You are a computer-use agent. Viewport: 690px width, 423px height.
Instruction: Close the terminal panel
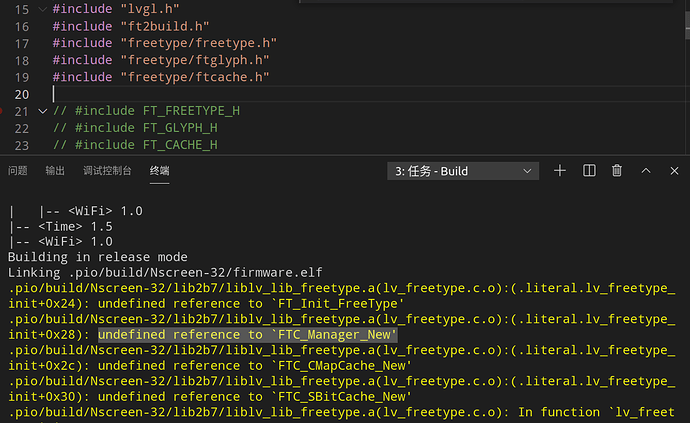tap(674, 171)
